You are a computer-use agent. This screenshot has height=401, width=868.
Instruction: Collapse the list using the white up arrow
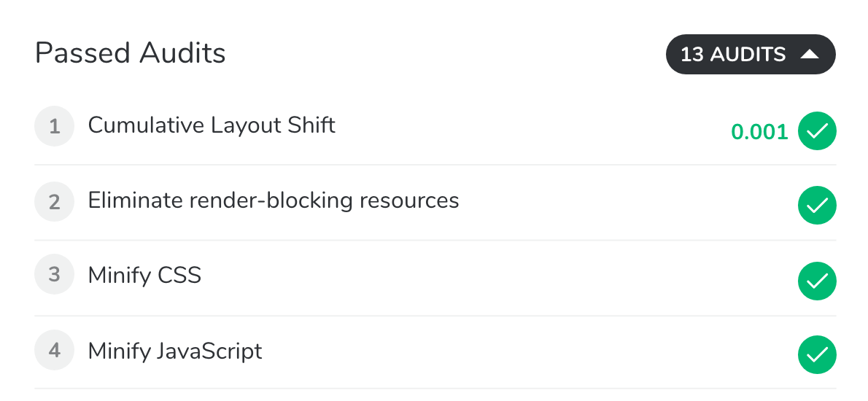[x=810, y=54]
